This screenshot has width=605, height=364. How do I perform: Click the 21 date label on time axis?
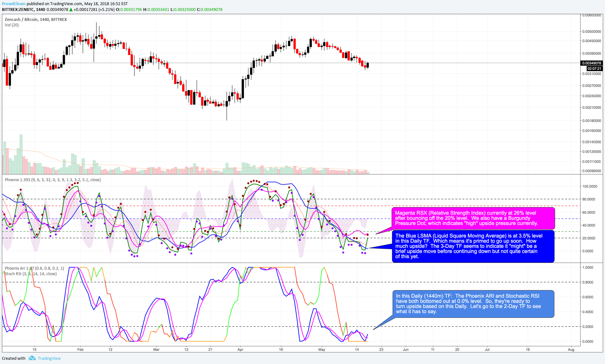[x=210, y=350]
